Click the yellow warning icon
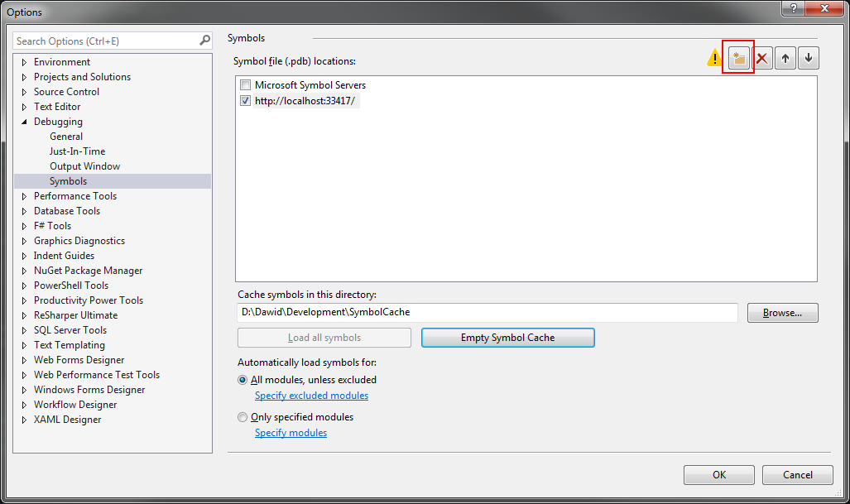Image resolution: width=850 pixels, height=504 pixels. 714,57
